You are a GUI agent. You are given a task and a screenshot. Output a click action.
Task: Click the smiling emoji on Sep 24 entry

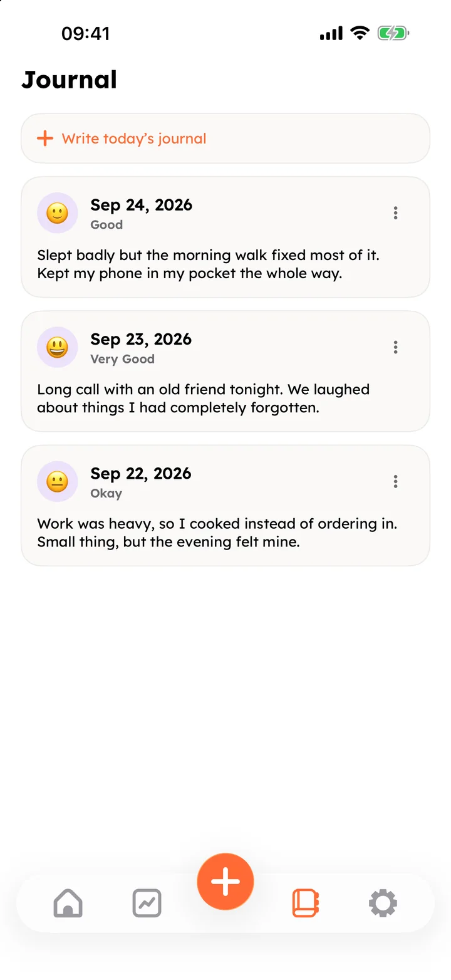point(58,213)
